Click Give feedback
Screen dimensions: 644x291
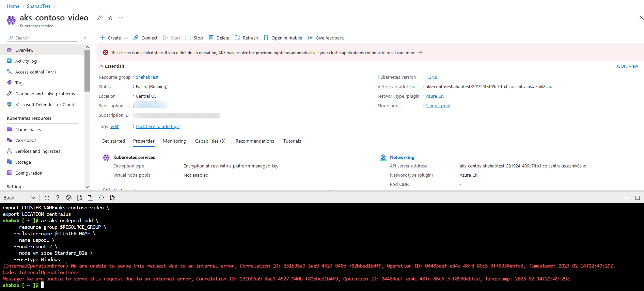point(326,38)
